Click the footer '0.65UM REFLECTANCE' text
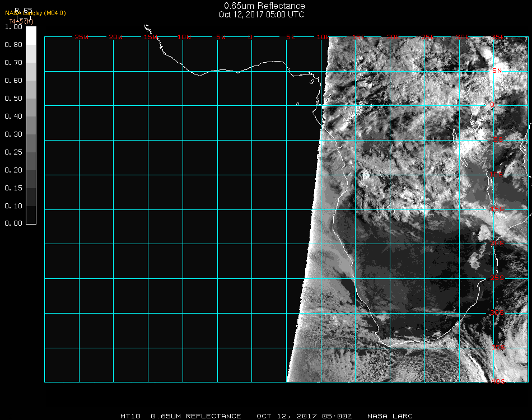532x420 pixels. pyautogui.click(x=196, y=416)
